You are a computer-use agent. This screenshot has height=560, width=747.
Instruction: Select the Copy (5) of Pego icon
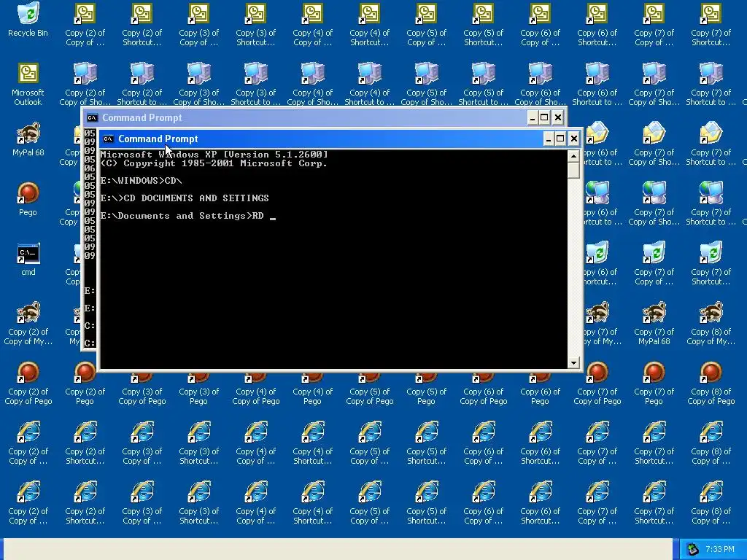pyautogui.click(x=426, y=391)
